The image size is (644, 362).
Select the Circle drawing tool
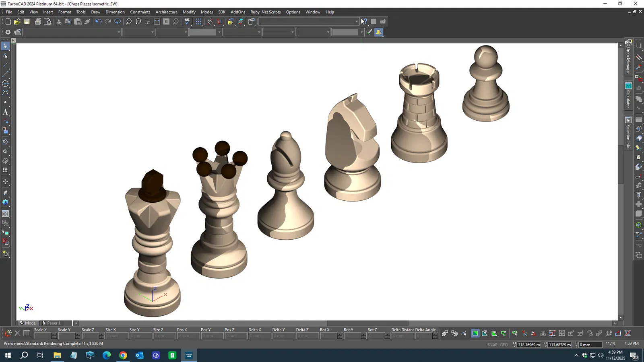[x=5, y=84]
